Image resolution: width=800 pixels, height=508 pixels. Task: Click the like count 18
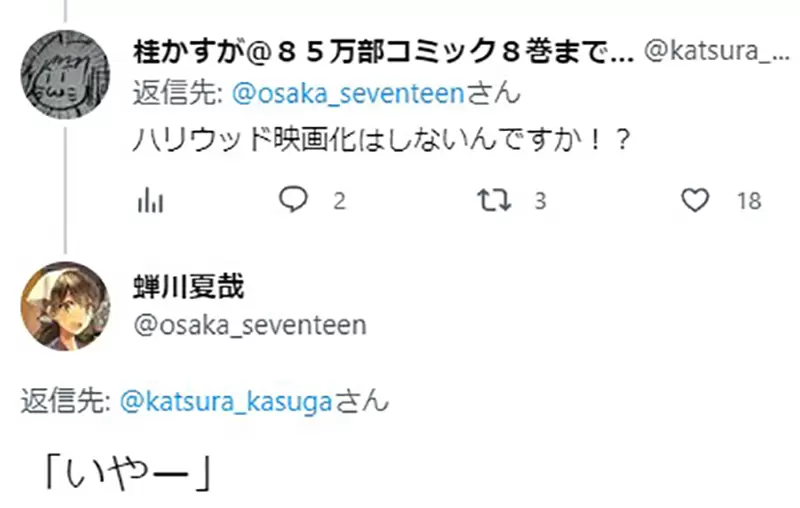click(x=749, y=202)
